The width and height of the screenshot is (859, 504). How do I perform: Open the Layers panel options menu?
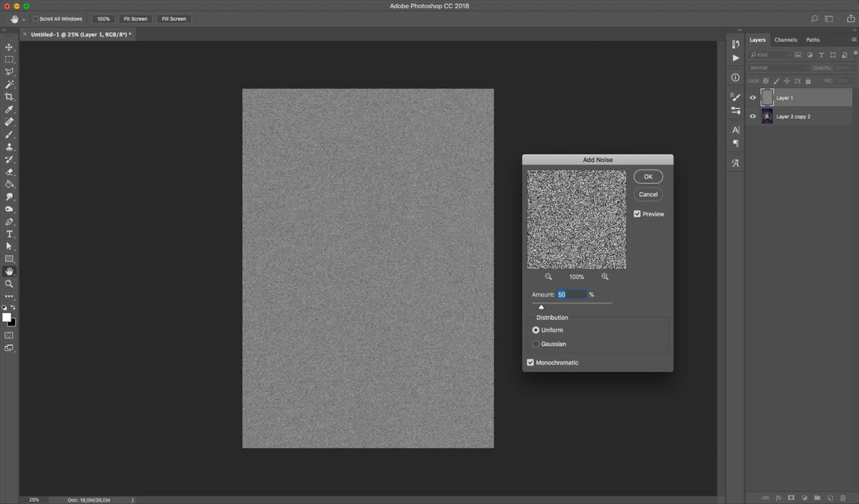[853, 40]
